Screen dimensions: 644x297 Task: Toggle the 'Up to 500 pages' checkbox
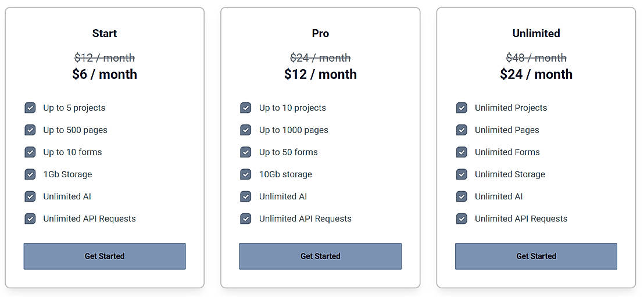pos(30,130)
